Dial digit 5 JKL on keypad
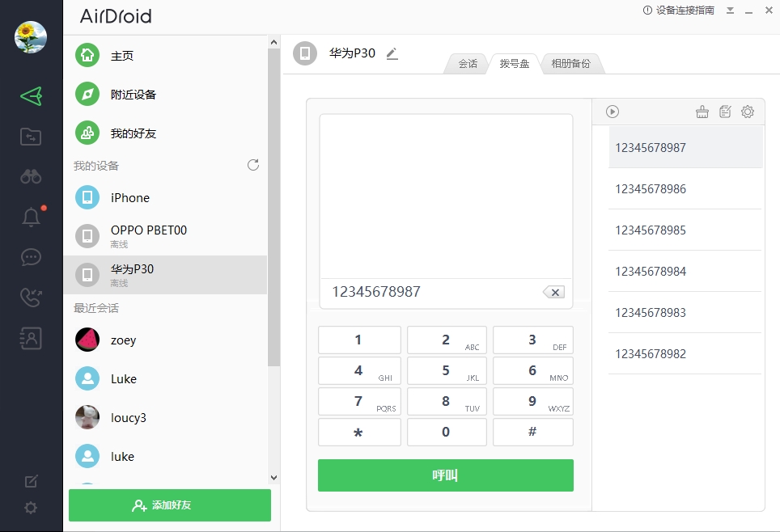 (x=447, y=371)
